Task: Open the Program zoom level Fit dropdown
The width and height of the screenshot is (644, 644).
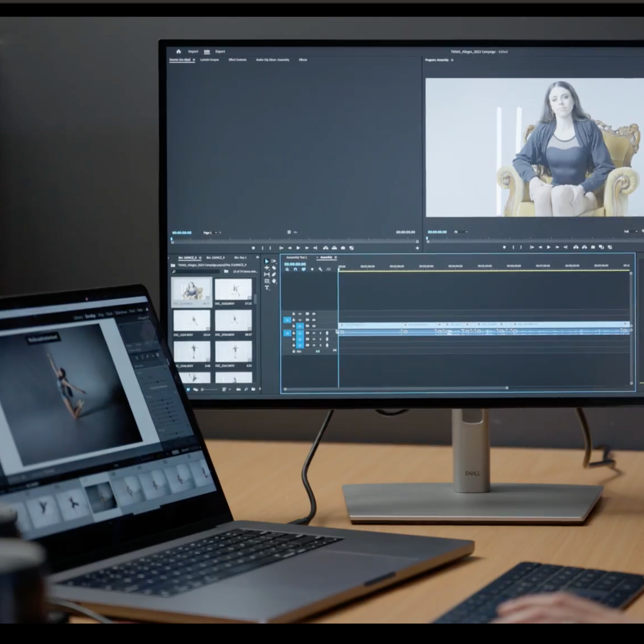Action: (461, 232)
